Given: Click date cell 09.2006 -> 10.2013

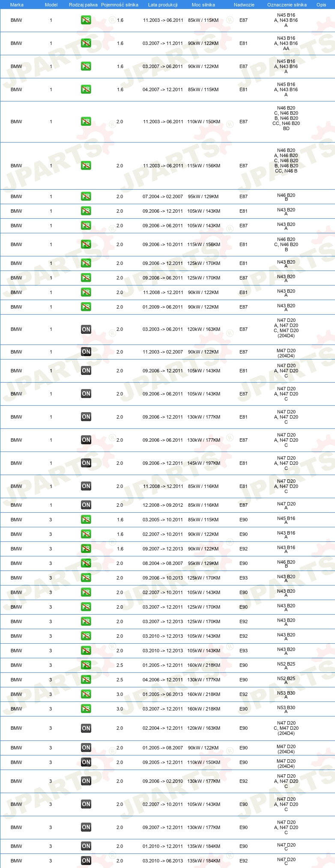Looking at the screenshot, I should coord(163,578).
